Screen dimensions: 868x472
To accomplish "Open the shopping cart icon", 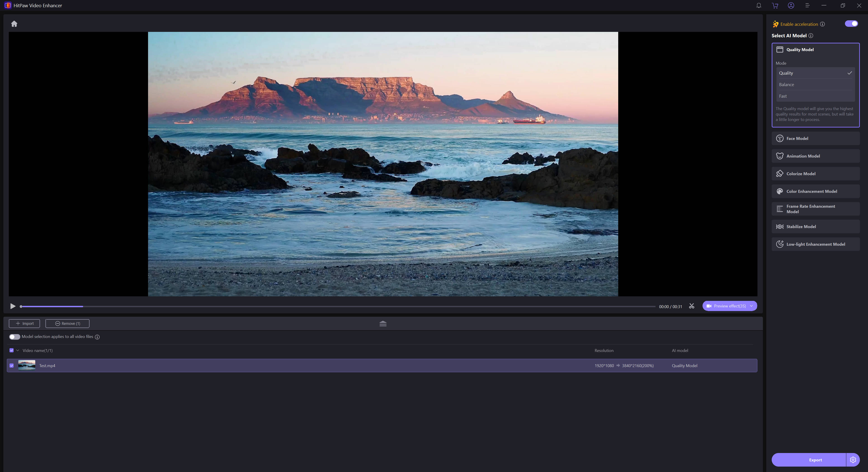I will pos(775,5).
